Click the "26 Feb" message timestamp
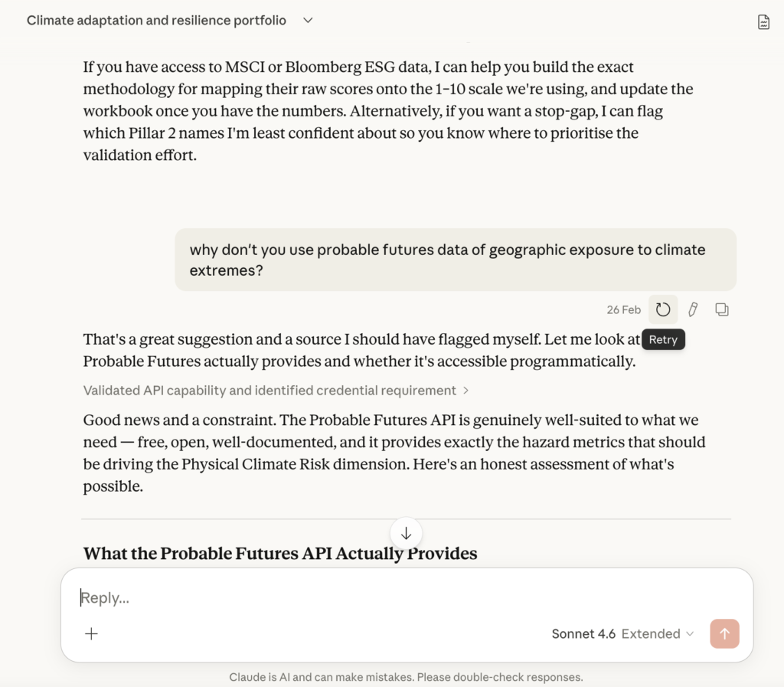 [623, 309]
